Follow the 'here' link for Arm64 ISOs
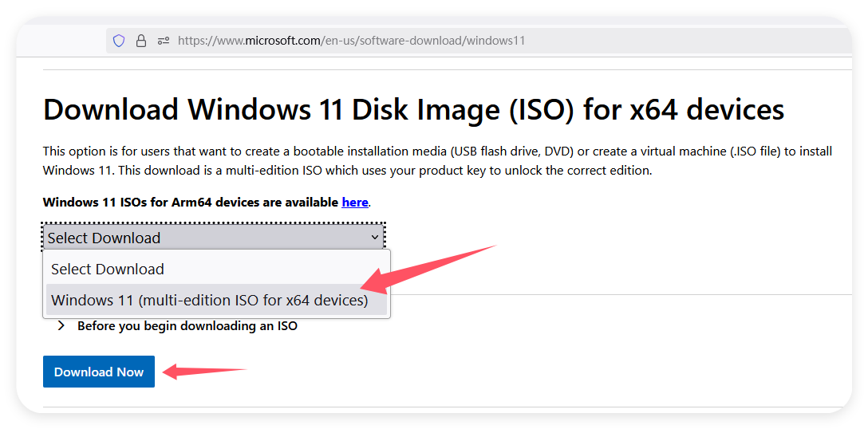Image resolution: width=868 pixels, height=429 pixels. click(x=355, y=203)
